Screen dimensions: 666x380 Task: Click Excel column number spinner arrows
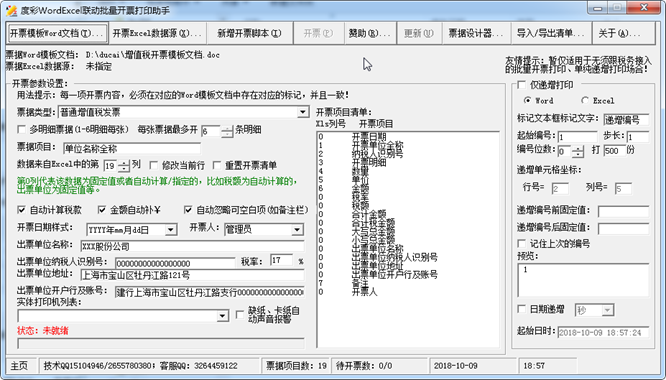point(124,166)
